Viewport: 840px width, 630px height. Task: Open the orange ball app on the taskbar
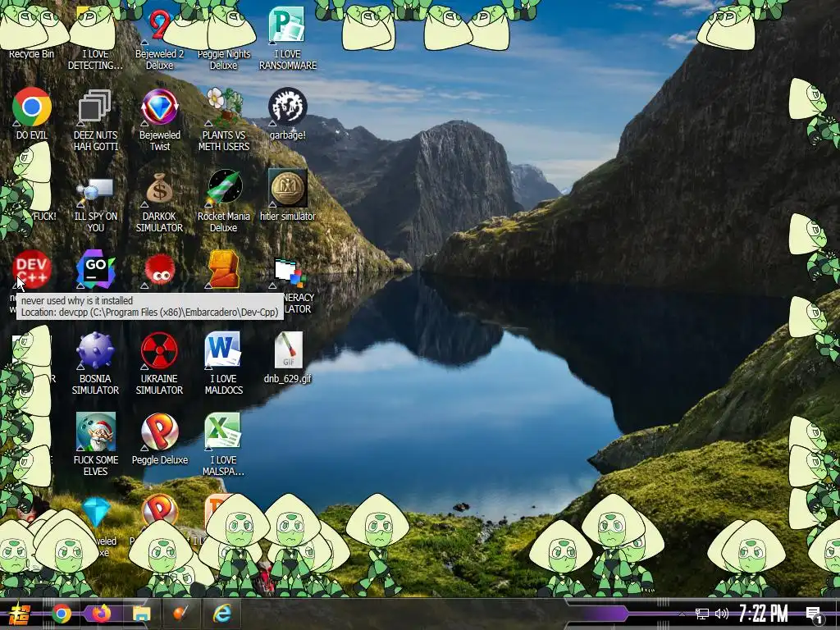pos(181,614)
